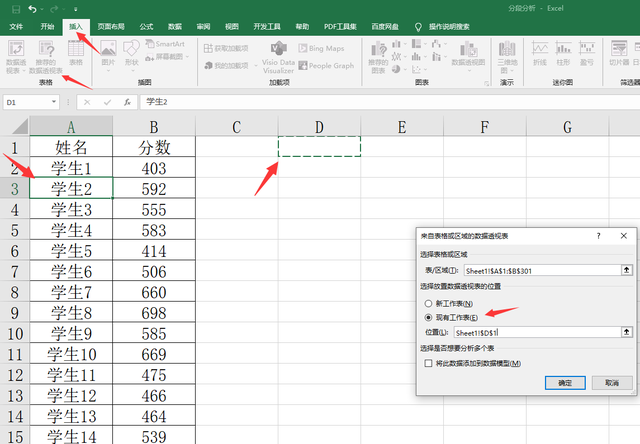
Task: Switch to the 公式 Formulas tab
Action: pyautogui.click(x=146, y=27)
